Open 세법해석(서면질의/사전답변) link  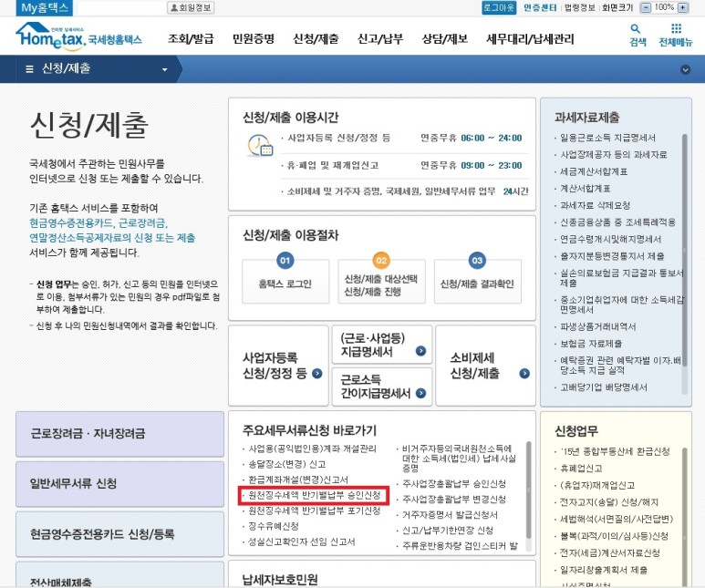point(617,519)
